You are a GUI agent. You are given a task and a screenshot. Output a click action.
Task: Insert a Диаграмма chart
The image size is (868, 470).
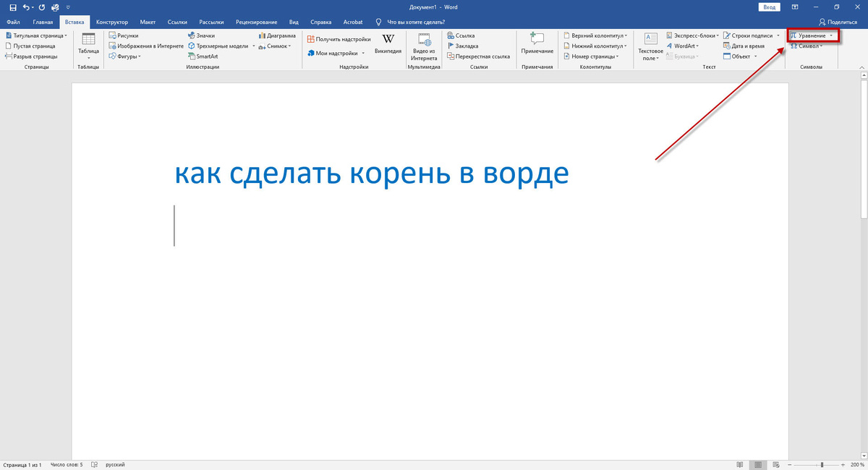click(276, 35)
